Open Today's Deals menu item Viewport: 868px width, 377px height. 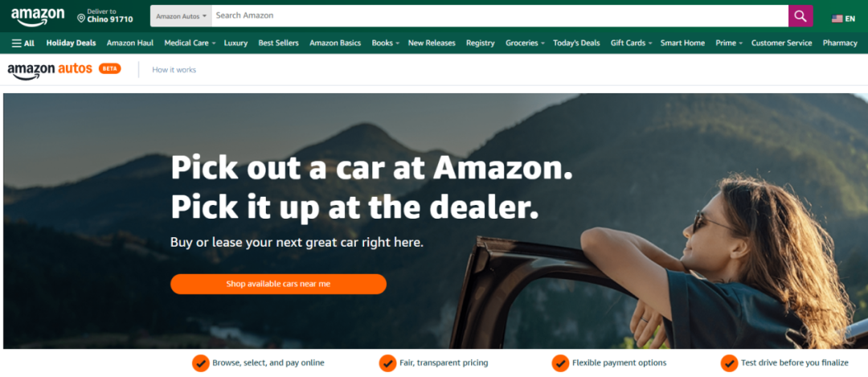[576, 43]
